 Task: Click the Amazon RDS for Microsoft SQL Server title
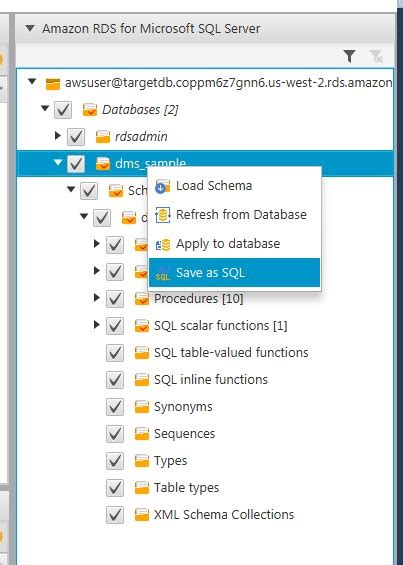151,28
